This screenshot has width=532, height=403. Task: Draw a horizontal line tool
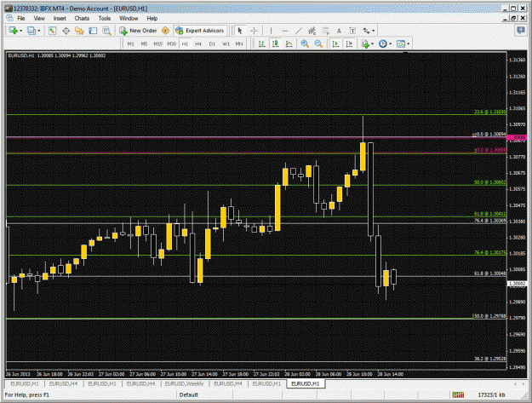284,31
